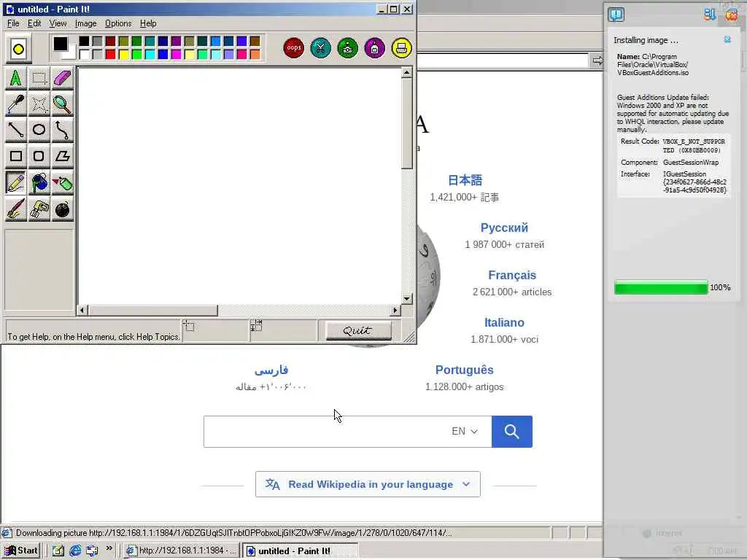Click the black foreground color box
The image size is (747, 560).
60,43
